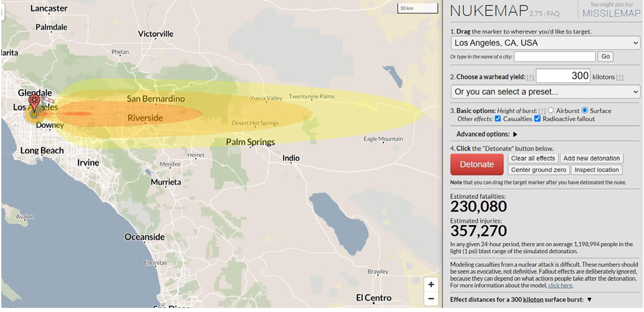Screen dimensions: 644x312
Task: Select the Surface burst radio option
Action: [x=585, y=110]
